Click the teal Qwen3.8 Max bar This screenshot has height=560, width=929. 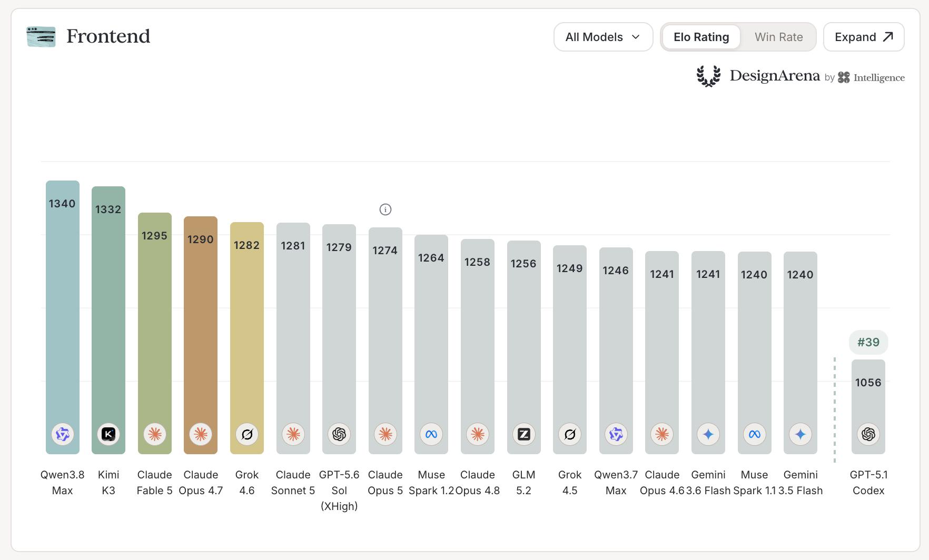(63, 317)
